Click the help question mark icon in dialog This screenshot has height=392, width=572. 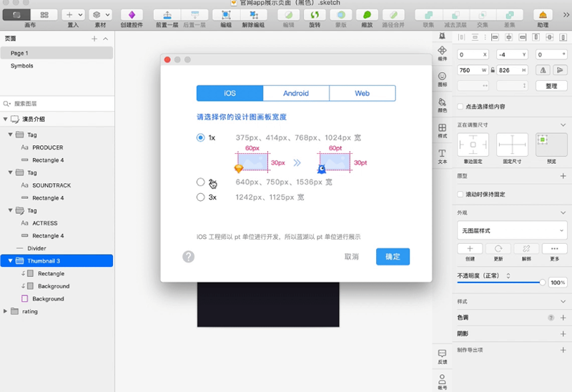tap(189, 257)
